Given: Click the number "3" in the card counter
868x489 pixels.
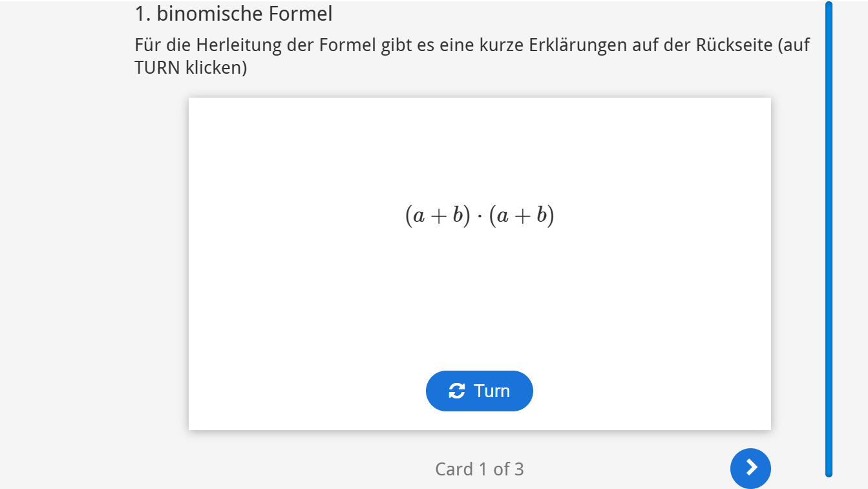Looking at the screenshot, I should pyautogui.click(x=518, y=469).
